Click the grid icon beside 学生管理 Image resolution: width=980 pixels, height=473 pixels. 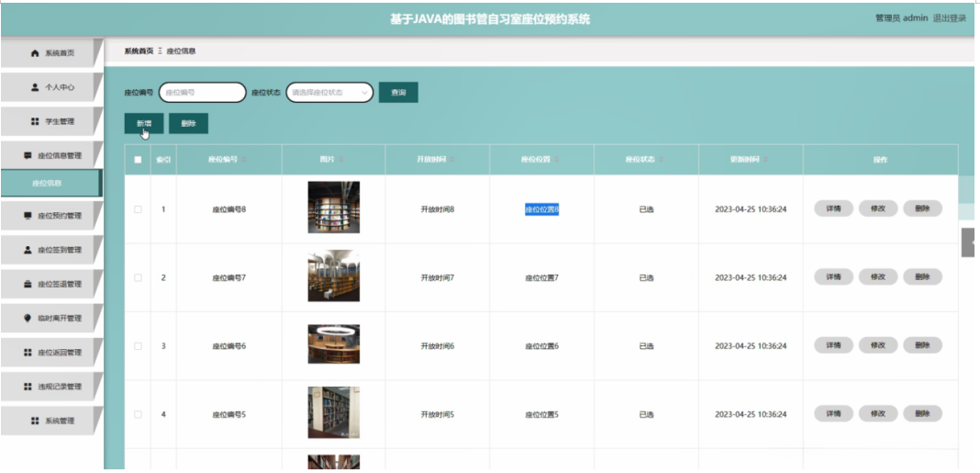click(x=35, y=121)
